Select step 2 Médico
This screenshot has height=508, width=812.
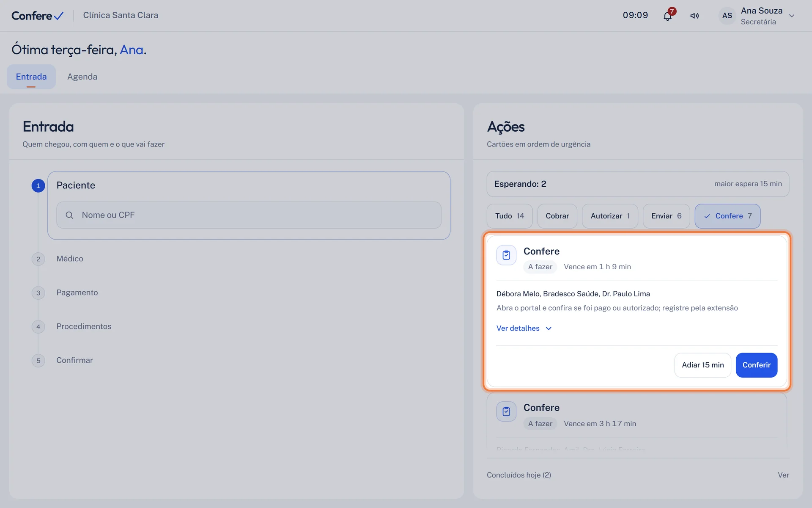(x=70, y=259)
